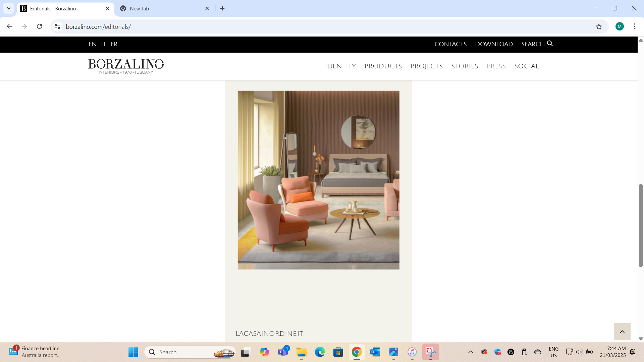The height and width of the screenshot is (362, 644).
Task: Open the Windows Start menu
Action: point(133,352)
